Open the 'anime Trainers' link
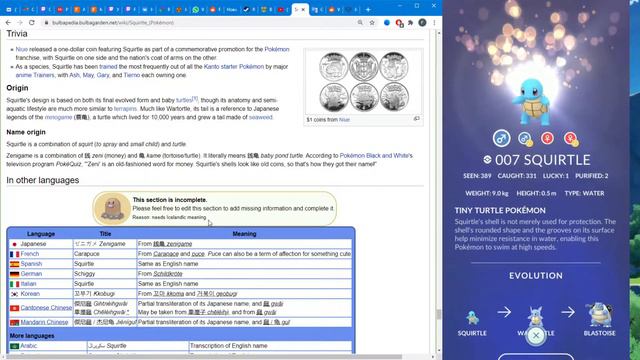This screenshot has width=640, height=360. (x=35, y=75)
